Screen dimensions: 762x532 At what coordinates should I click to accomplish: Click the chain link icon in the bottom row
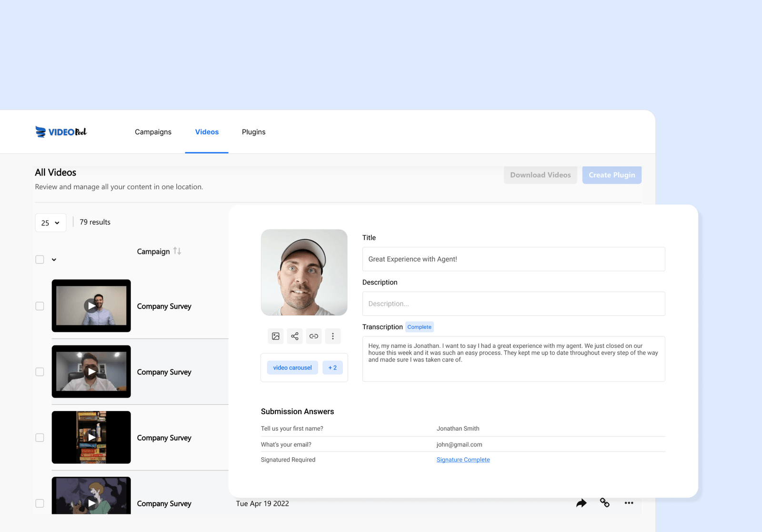(604, 502)
